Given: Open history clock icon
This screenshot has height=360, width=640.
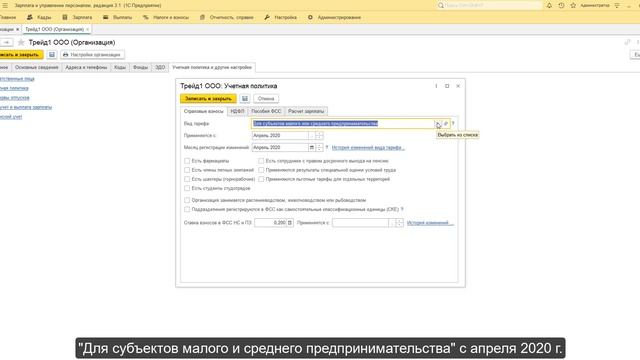Looking at the screenshot, I should pyautogui.click(x=561, y=5).
